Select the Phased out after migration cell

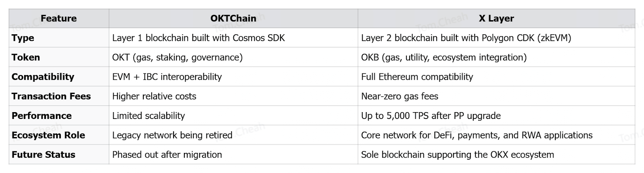[x=167, y=154]
